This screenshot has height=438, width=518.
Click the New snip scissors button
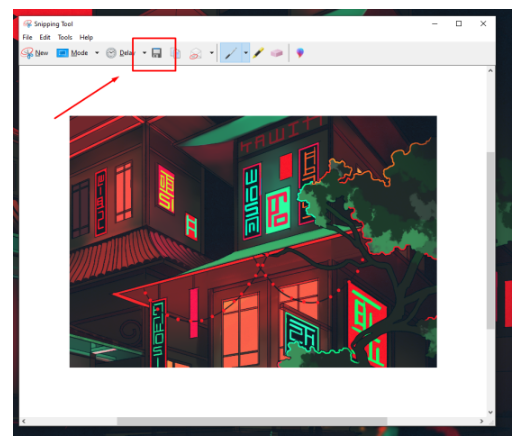pyautogui.click(x=35, y=53)
